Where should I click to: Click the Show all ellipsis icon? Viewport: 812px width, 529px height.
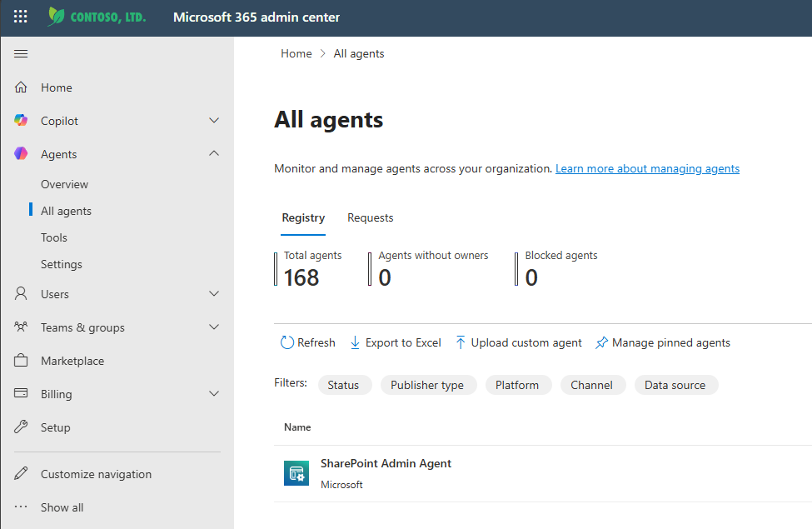tap(21, 507)
